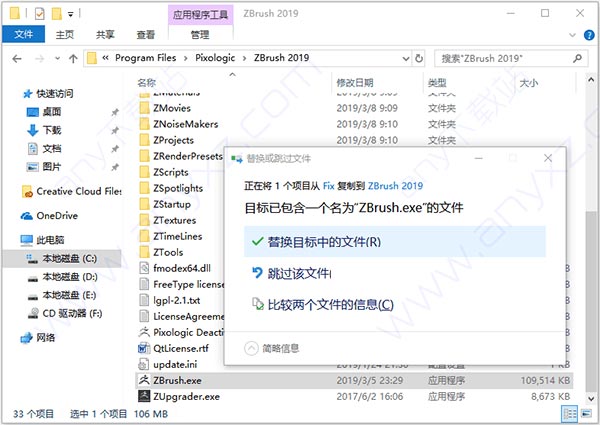
Task: Select CD 驱动器 (F:)
Action: click(x=72, y=314)
